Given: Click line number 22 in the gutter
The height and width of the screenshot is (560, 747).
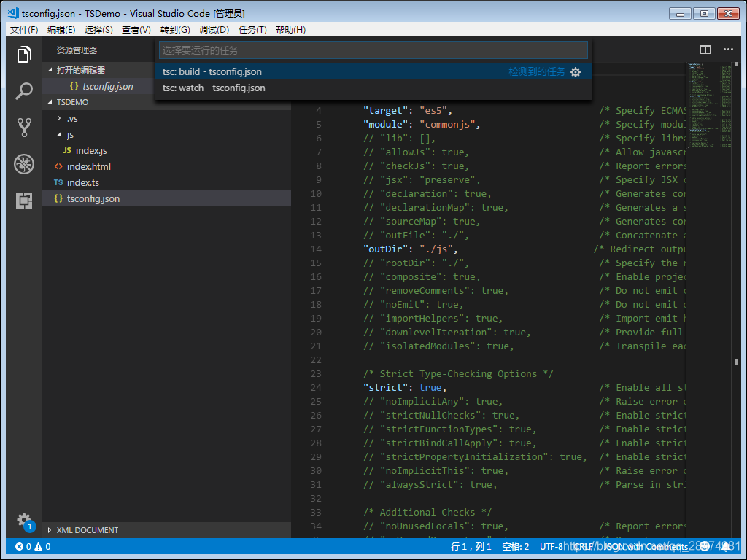Looking at the screenshot, I should pos(316,360).
